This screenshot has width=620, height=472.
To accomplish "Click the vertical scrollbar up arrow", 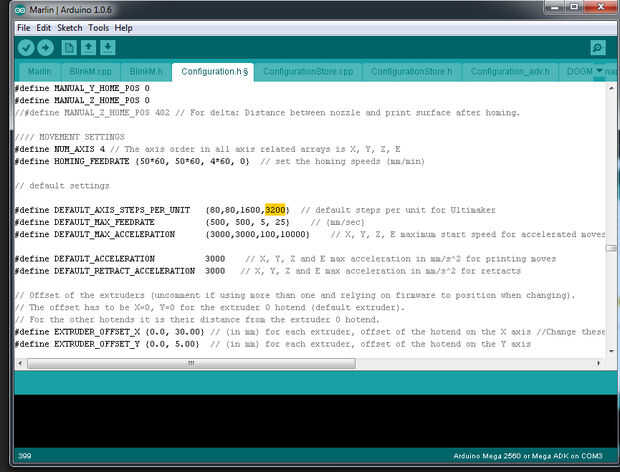I will (x=611, y=88).
